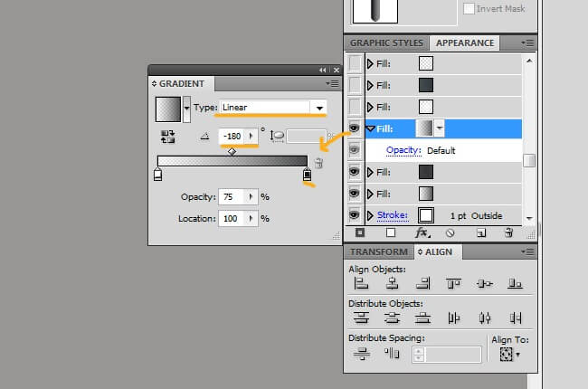
Task: Click Horizontal Align Left icon
Action: coord(362,284)
